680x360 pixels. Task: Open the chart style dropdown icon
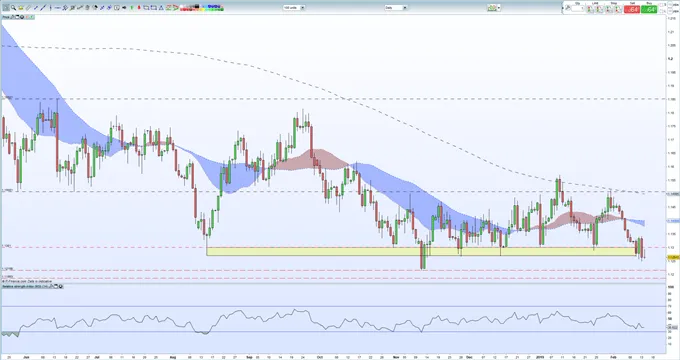coord(494,7)
